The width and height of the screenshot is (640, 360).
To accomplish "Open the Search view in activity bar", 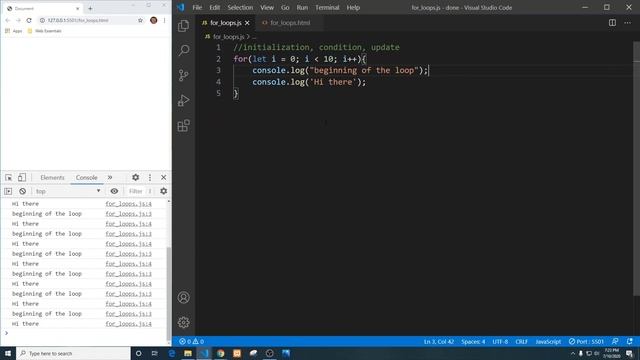I will tap(184, 50).
